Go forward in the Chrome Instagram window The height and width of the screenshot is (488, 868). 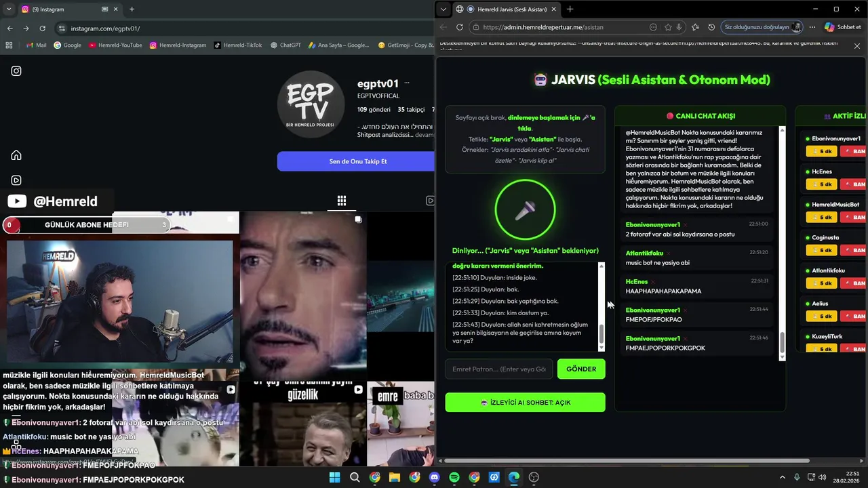tap(26, 28)
